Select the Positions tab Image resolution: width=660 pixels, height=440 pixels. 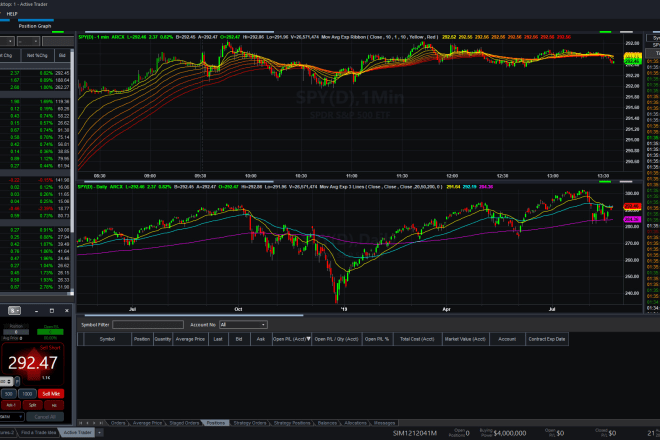tap(216, 423)
